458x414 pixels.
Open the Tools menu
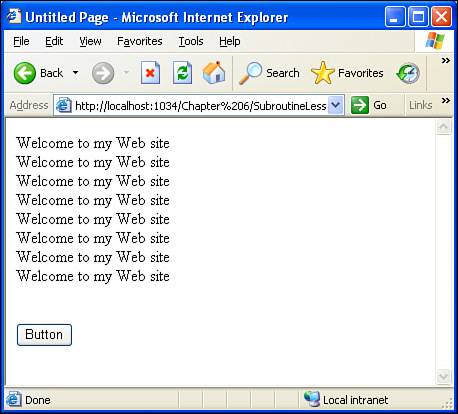pyautogui.click(x=191, y=41)
